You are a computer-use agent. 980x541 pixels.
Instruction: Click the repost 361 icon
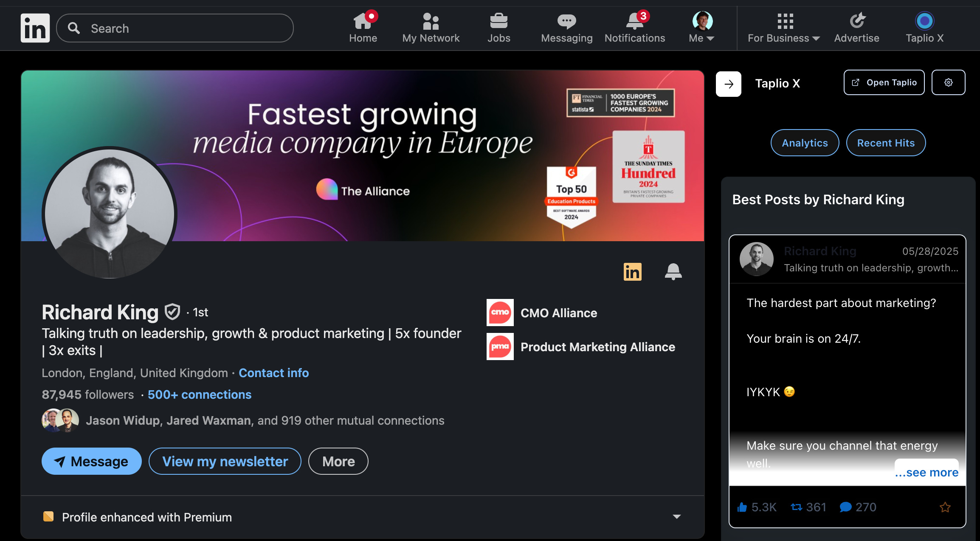(x=797, y=507)
